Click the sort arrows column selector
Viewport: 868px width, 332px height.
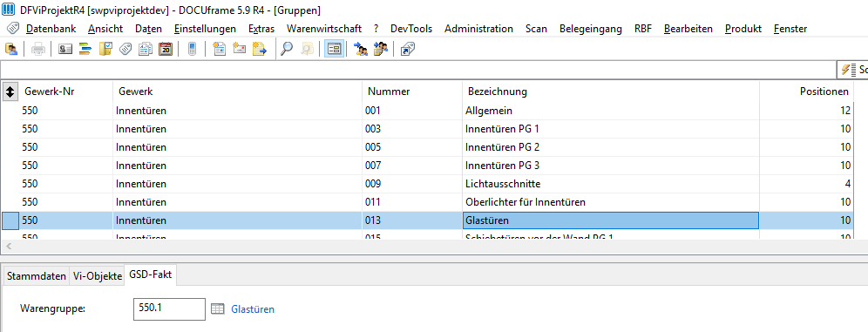[10, 91]
